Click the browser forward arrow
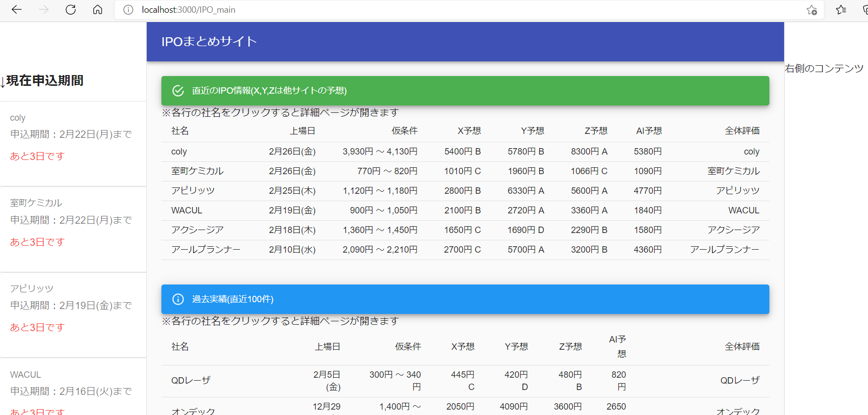This screenshot has height=415, width=868. click(x=44, y=10)
